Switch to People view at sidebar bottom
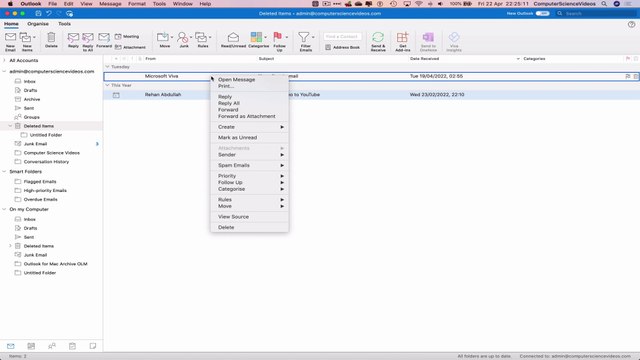This screenshot has width=640, height=360. (52, 346)
